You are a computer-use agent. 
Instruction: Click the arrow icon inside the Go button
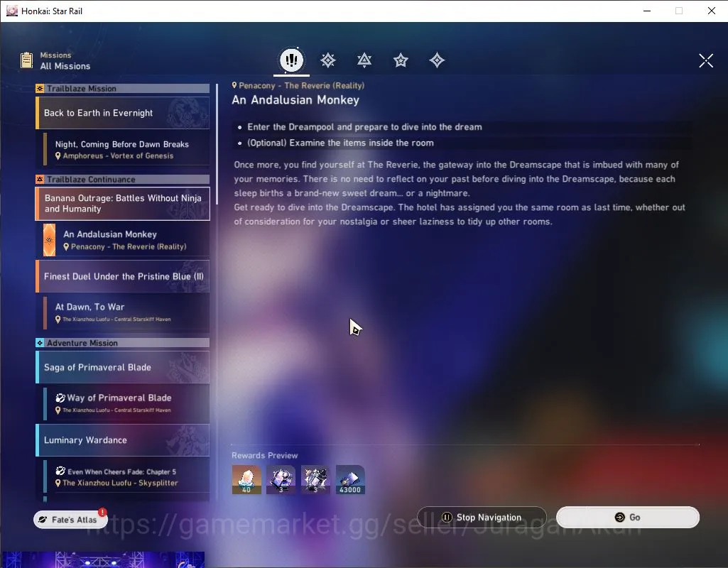click(620, 517)
